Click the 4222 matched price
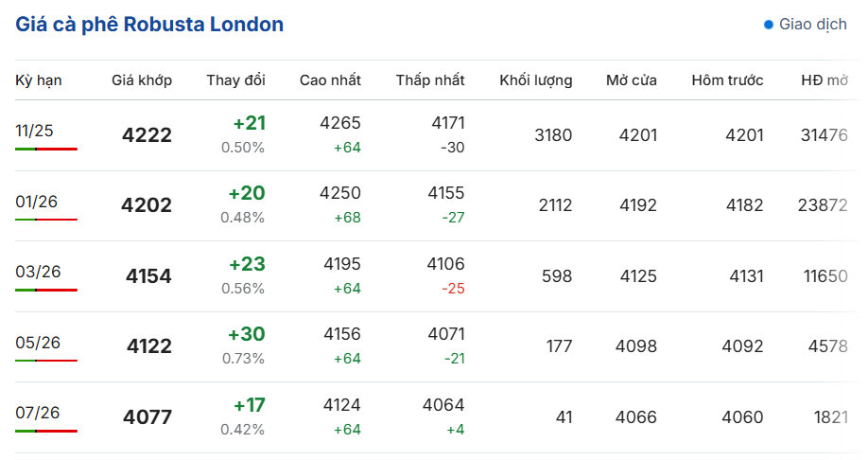868x460 pixels. 147,135
